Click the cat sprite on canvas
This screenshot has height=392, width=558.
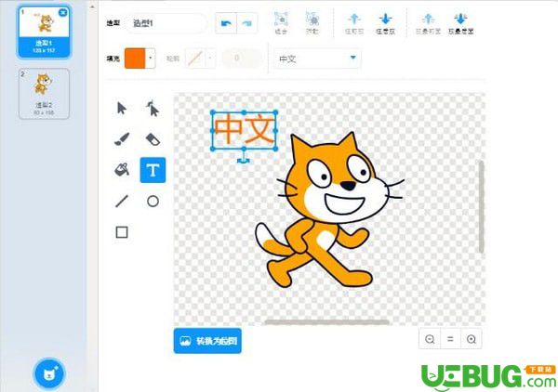[x=329, y=210]
